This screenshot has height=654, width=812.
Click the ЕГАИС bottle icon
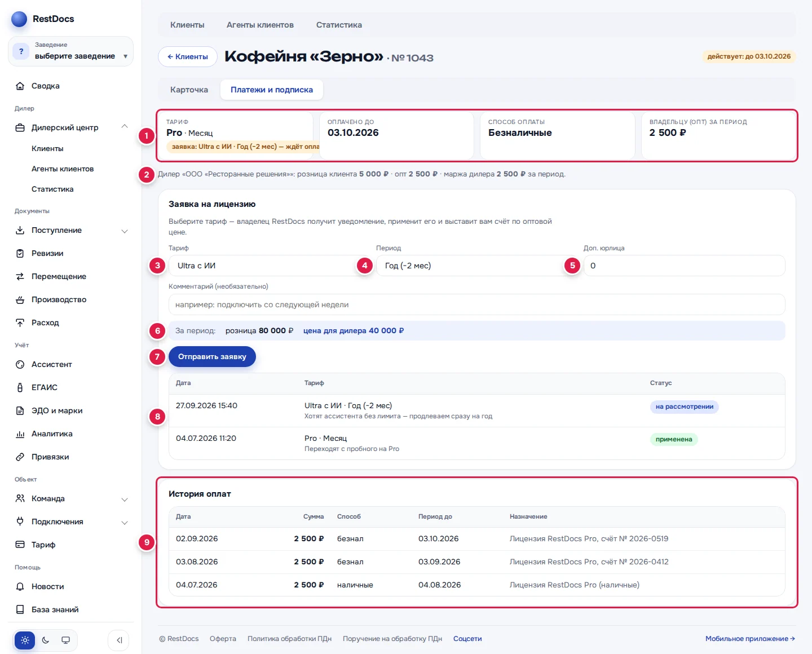20,388
